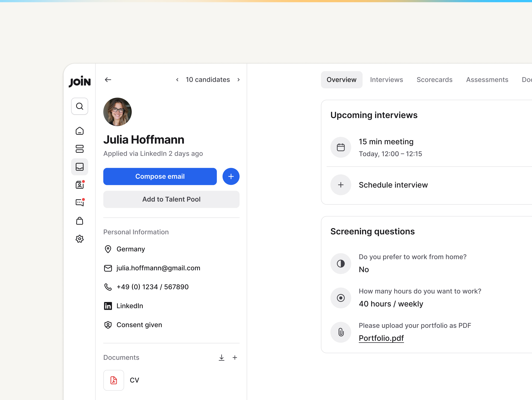Switch to the Scorecards tab
The image size is (532, 400).
tap(434, 80)
